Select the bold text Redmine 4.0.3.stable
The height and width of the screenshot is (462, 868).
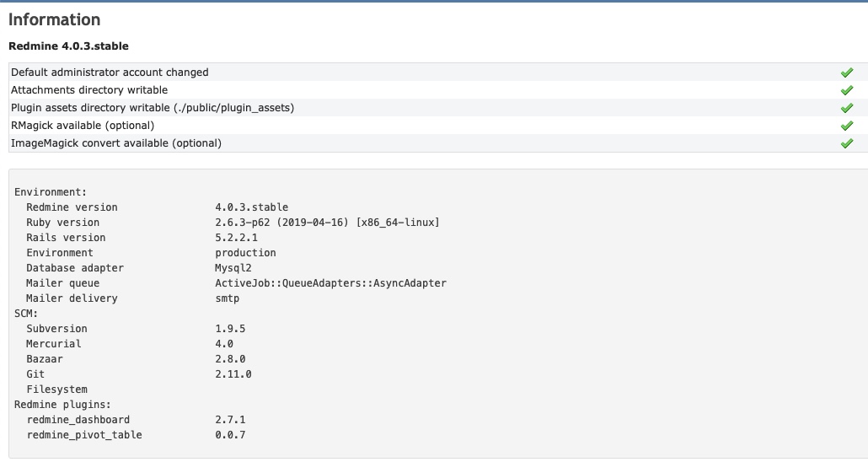click(x=68, y=46)
